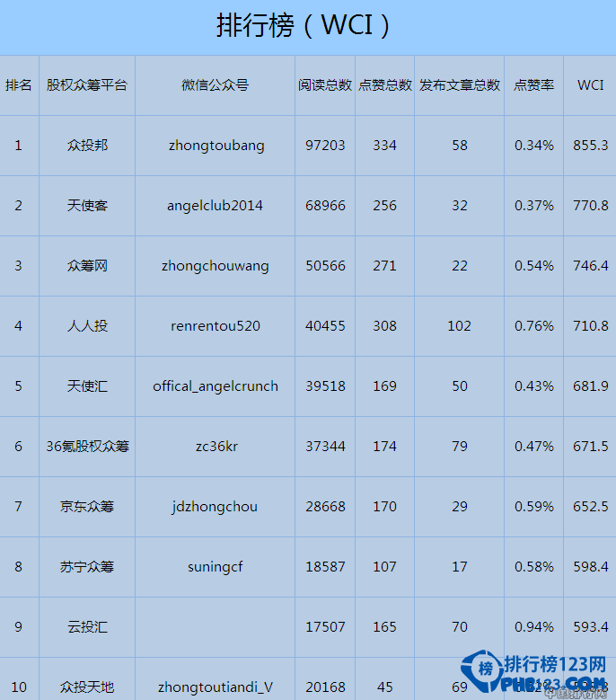Click like rate 0.59%

534,507
